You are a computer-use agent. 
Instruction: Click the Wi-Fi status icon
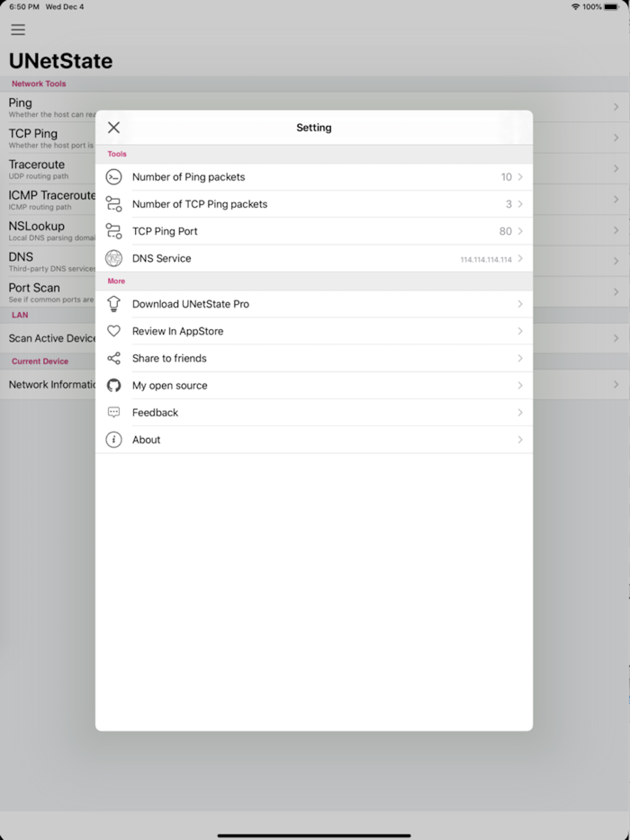(575, 7)
